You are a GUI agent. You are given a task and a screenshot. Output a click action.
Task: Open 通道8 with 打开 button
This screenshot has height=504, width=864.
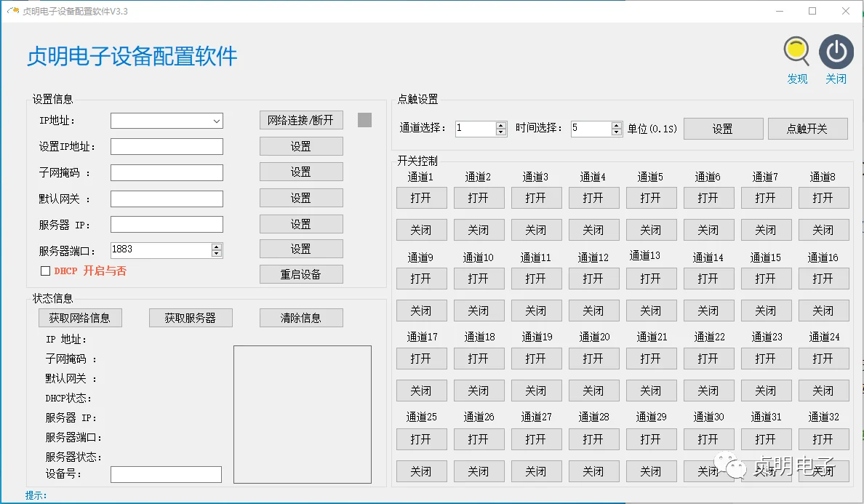click(x=824, y=198)
